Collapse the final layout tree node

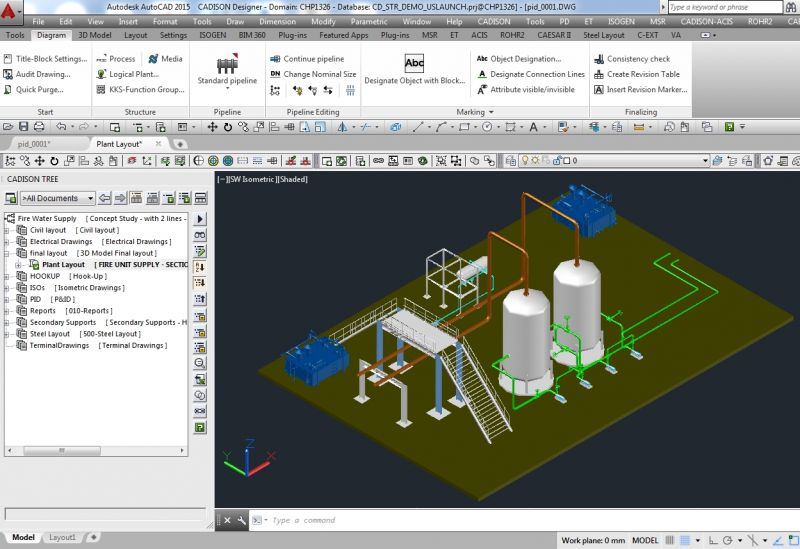coord(7,254)
